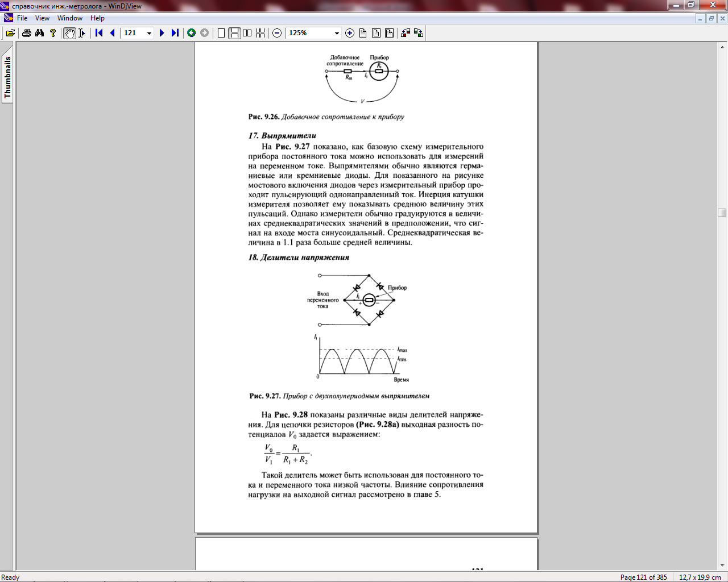Minimize the inner document window
This screenshot has height=582, width=728.
[x=700, y=18]
